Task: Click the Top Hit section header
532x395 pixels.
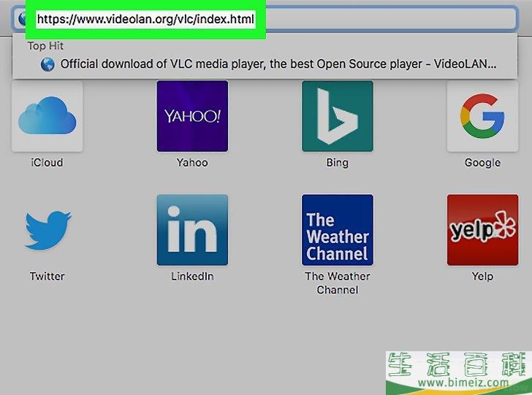Action: click(x=46, y=46)
